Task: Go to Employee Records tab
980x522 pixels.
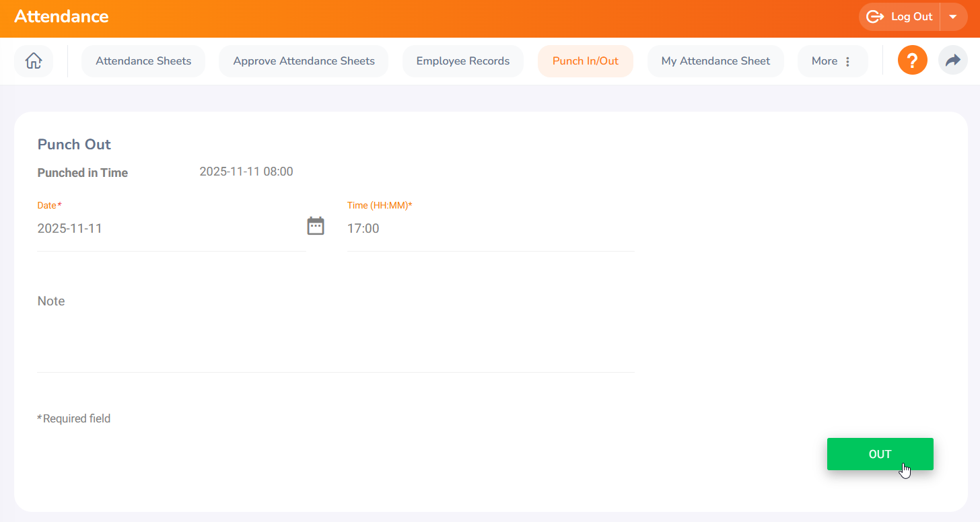Action: pyautogui.click(x=462, y=61)
